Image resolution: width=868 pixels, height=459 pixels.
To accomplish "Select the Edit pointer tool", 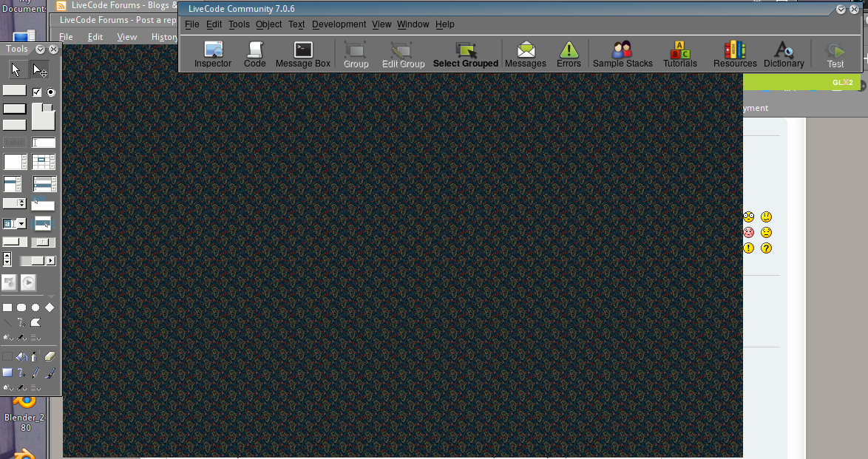I will [x=40, y=69].
